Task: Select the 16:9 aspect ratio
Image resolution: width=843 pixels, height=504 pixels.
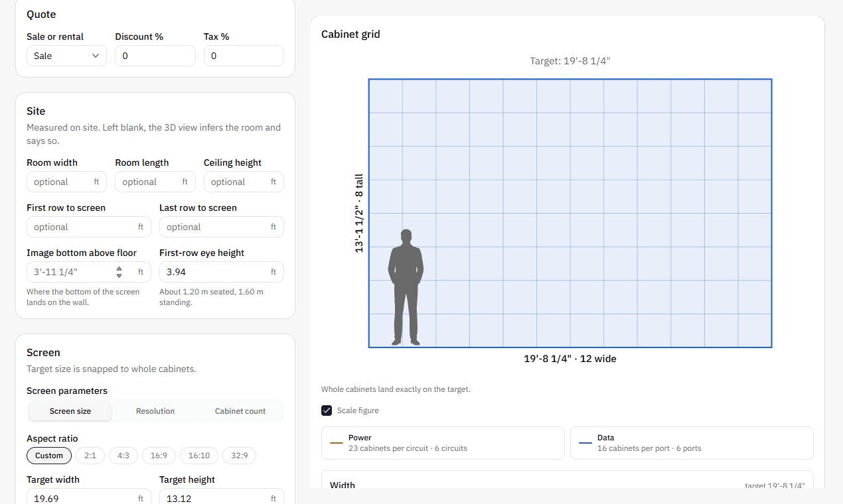Action: (159, 456)
